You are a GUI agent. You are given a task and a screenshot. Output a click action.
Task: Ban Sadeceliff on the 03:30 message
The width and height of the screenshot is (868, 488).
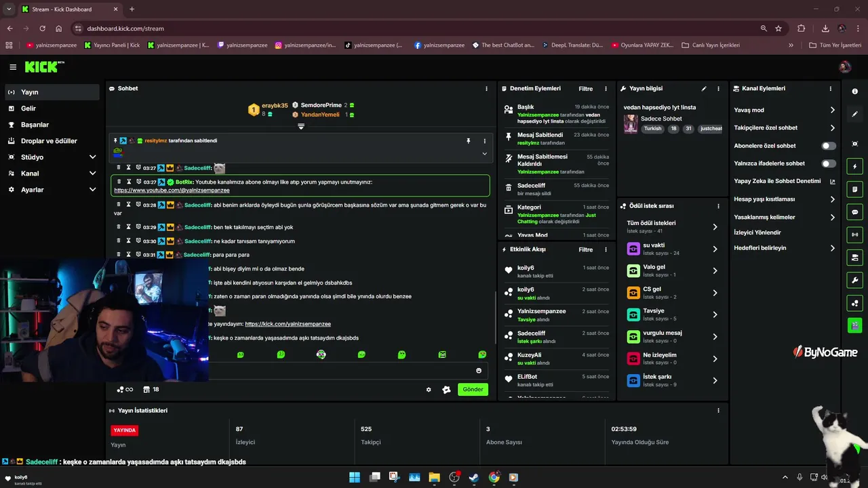pyautogui.click(x=138, y=241)
